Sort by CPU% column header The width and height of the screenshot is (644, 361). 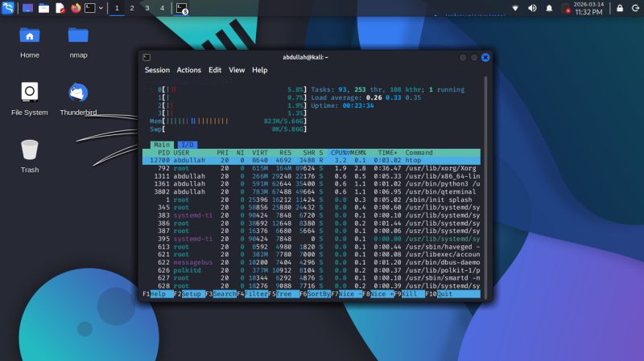point(339,153)
